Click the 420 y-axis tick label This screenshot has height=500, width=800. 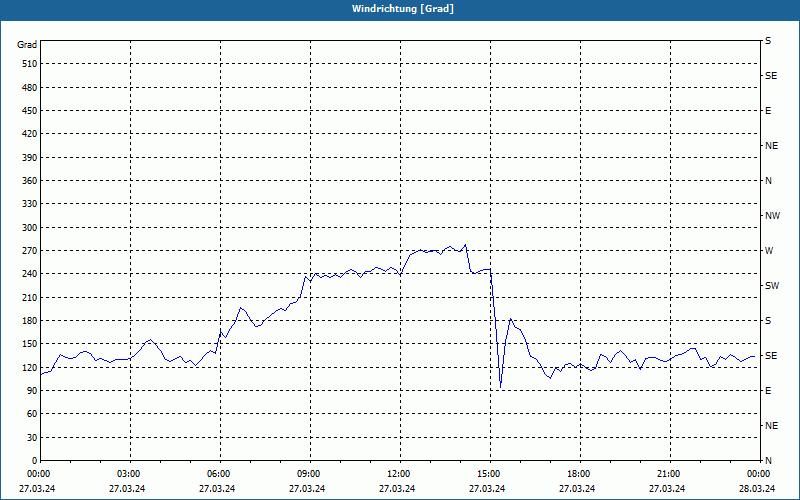30,134
